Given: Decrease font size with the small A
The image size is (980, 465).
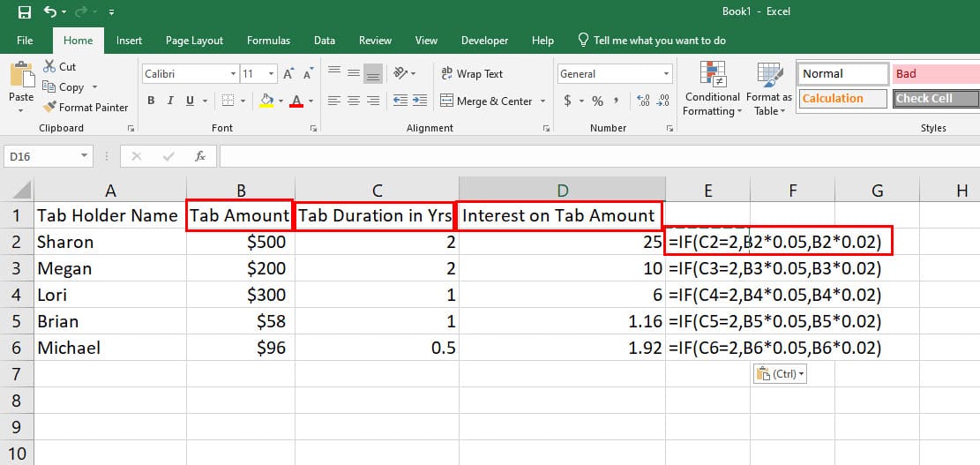Looking at the screenshot, I should pos(308,74).
